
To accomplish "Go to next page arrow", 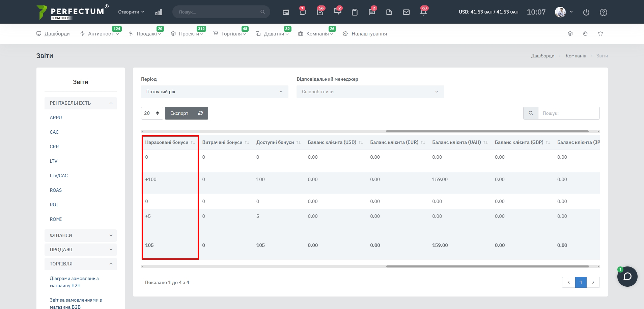I will tap(593, 282).
